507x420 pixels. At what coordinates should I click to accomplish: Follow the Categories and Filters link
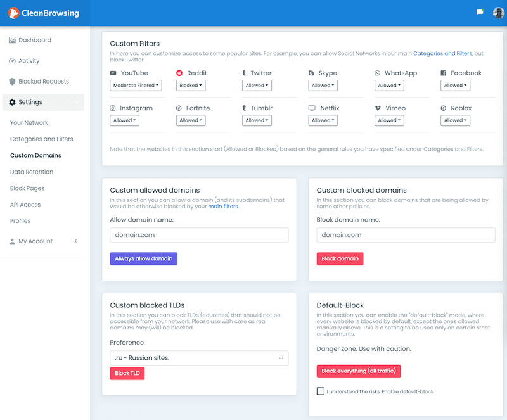(442, 53)
